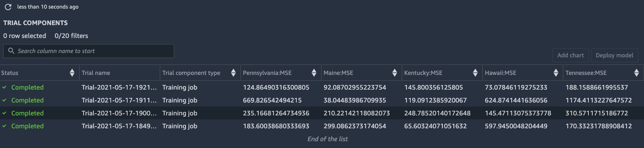Select the Trial-2021-05-17-1849 row
Viewport: 644px width, 148px height.
pos(322,126)
